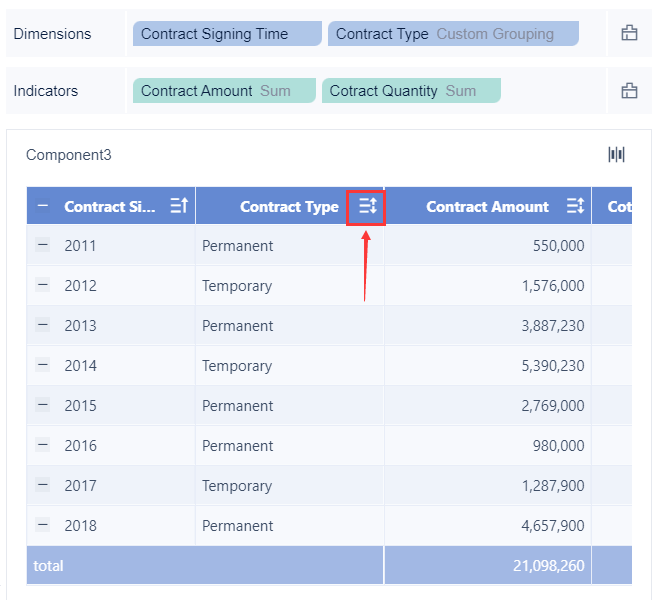Click the total row's 21,098,260 value
The image size is (656, 600).
[x=547, y=566]
